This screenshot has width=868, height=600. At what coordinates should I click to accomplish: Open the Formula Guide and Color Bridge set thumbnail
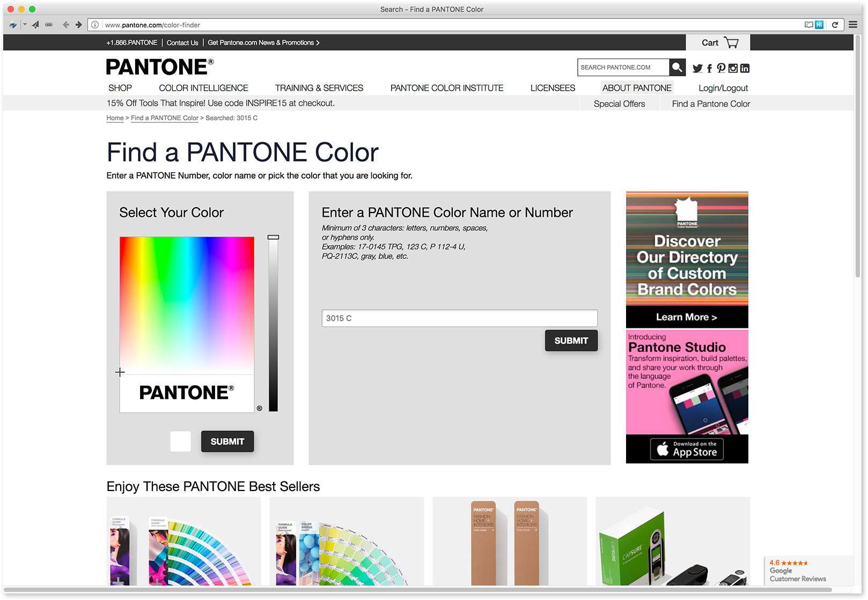(x=347, y=541)
